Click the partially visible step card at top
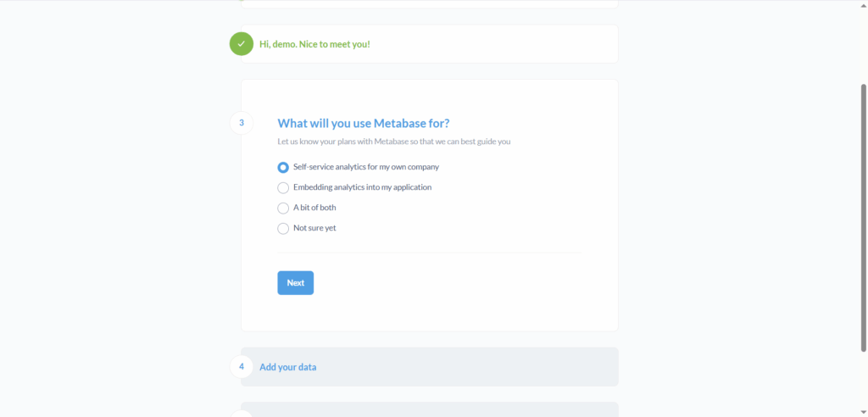The image size is (868, 417). [x=429, y=4]
